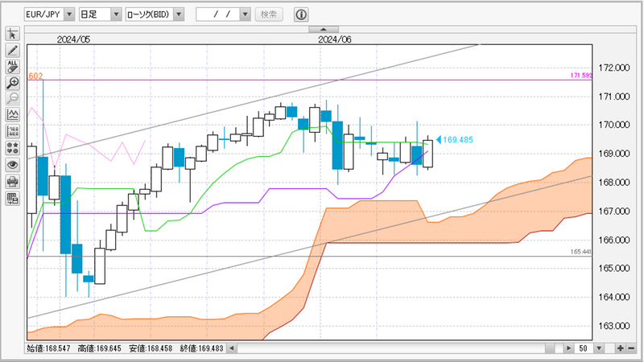Click the 163.000 price axis label

(x=614, y=326)
